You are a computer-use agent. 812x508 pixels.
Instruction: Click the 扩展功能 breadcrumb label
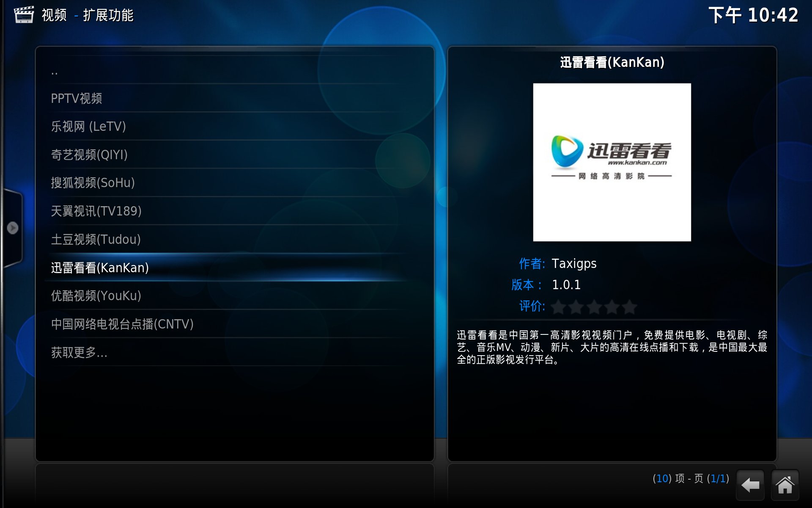point(108,15)
